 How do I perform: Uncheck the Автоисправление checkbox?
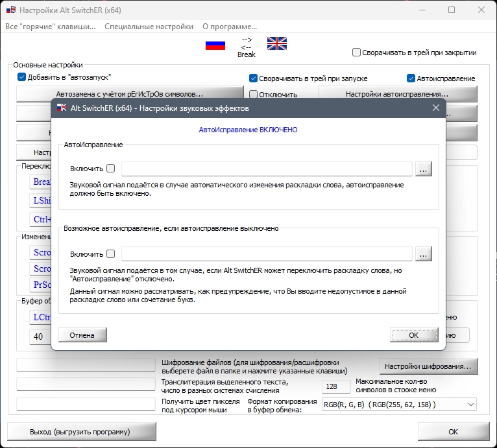point(411,78)
